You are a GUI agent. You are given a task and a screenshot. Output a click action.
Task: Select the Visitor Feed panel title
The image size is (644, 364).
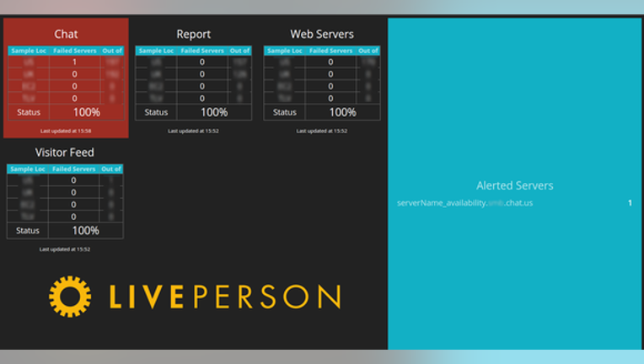pyautogui.click(x=64, y=153)
